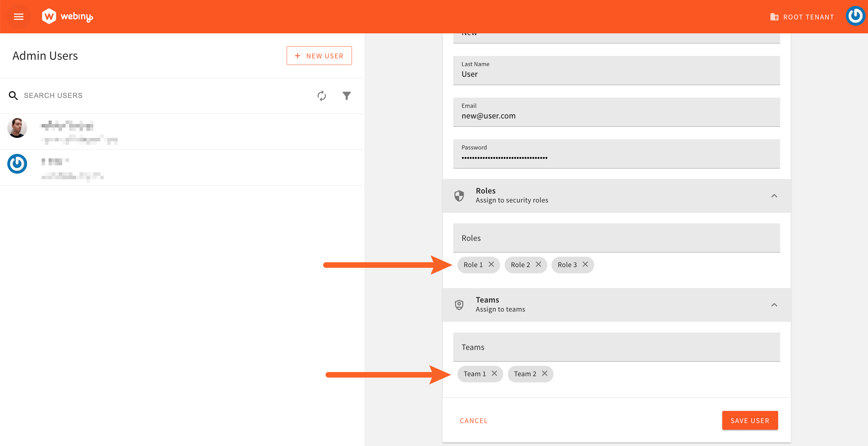Expand the Roles dropdown field

tap(616, 238)
